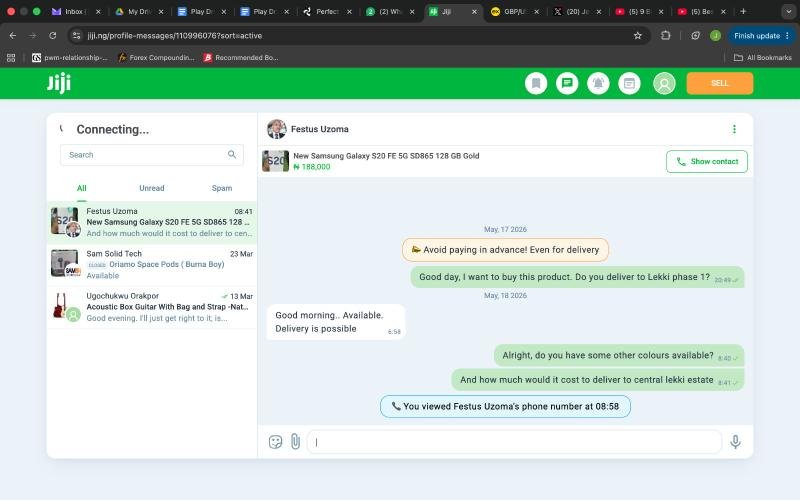
Task: Click the message text input box
Action: [514, 442]
